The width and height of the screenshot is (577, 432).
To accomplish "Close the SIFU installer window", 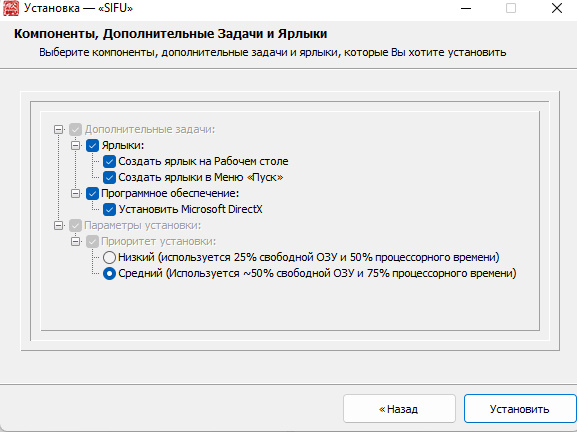I will point(557,8).
